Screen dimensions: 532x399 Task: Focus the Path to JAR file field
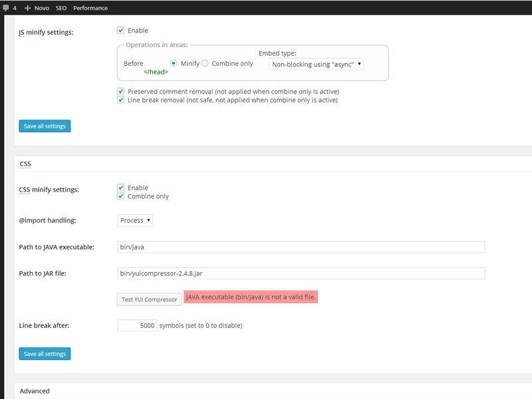[301, 273]
